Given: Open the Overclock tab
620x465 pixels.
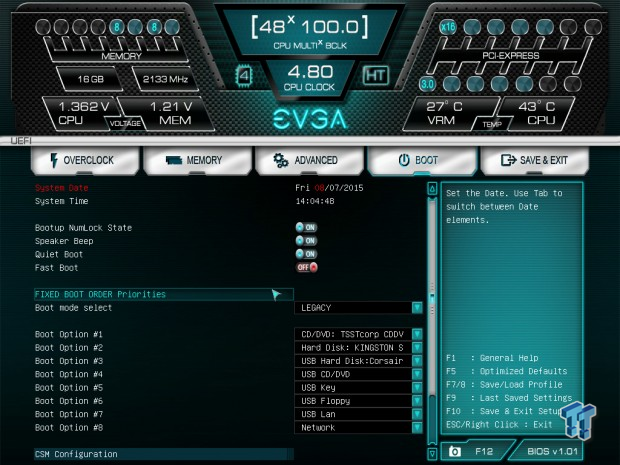Looking at the screenshot, I should [85, 160].
